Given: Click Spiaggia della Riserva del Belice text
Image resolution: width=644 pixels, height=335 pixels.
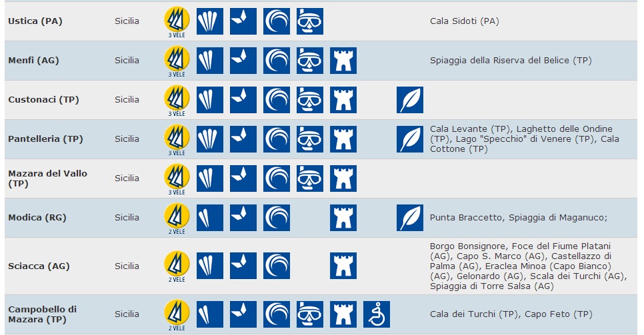Looking at the screenshot, I should (x=511, y=61).
